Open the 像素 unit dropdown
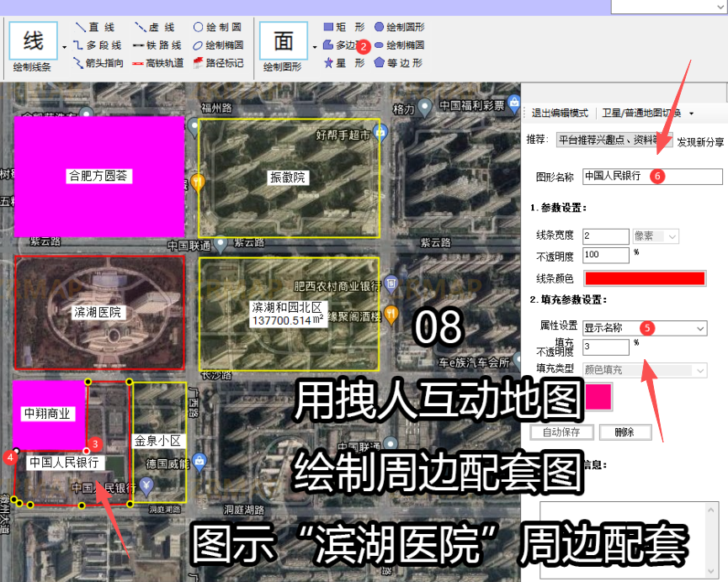Image resolution: width=728 pixels, height=582 pixels. (x=656, y=237)
